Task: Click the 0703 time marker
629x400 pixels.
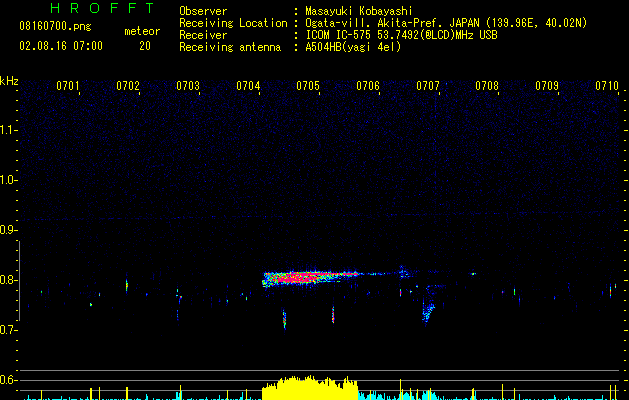Action: point(188,86)
